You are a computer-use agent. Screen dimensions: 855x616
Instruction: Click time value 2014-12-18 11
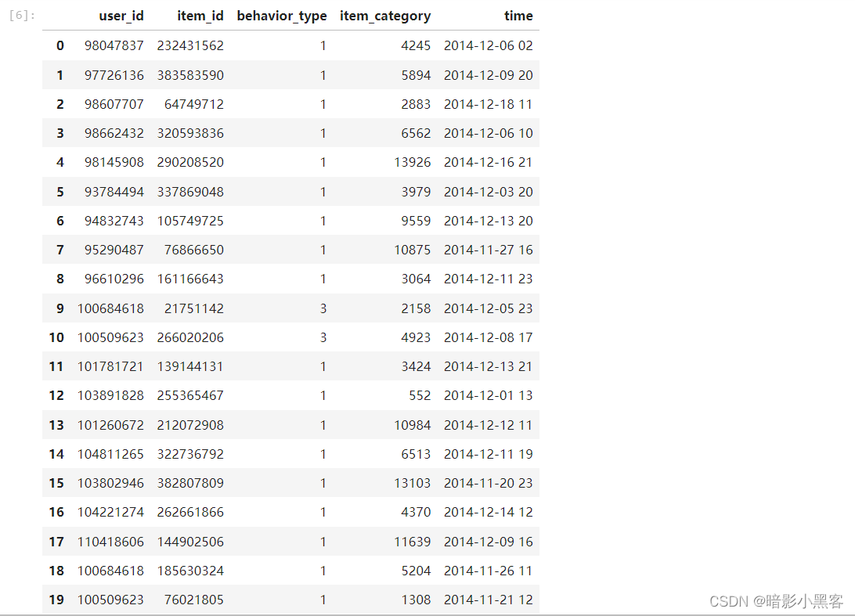pos(488,104)
